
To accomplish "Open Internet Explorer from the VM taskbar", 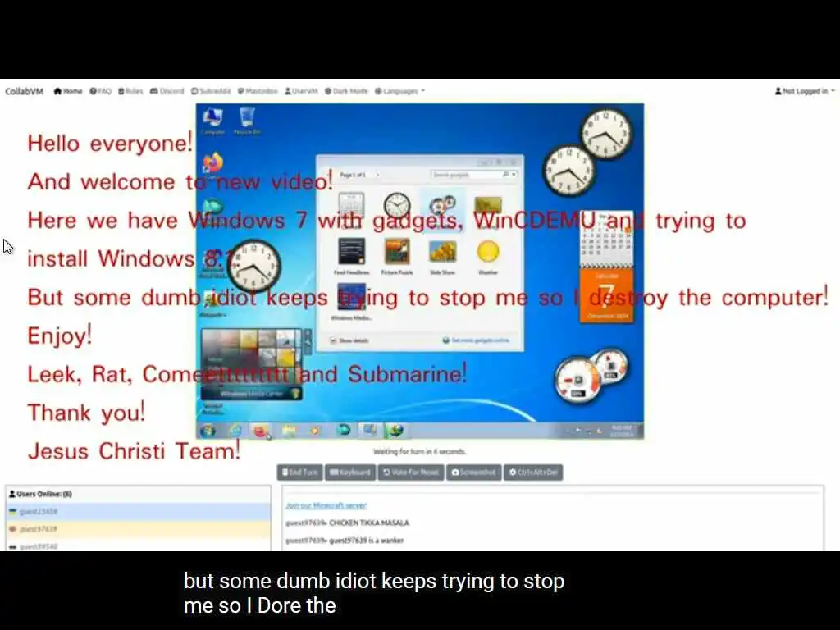I will pyautogui.click(x=235, y=431).
